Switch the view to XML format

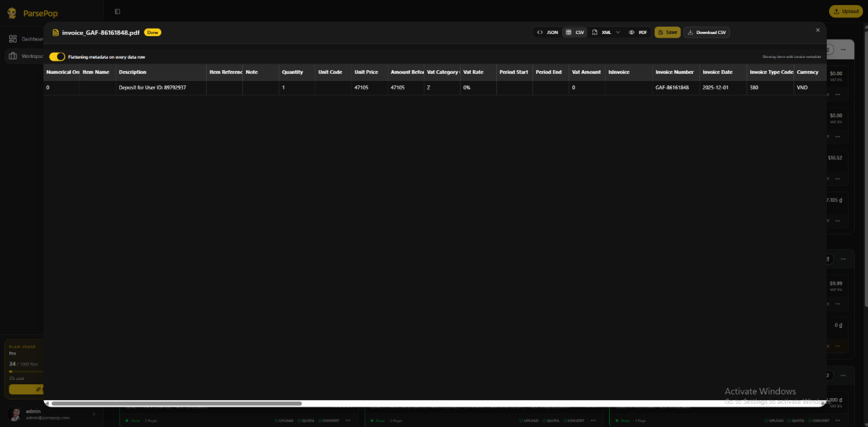(x=602, y=33)
